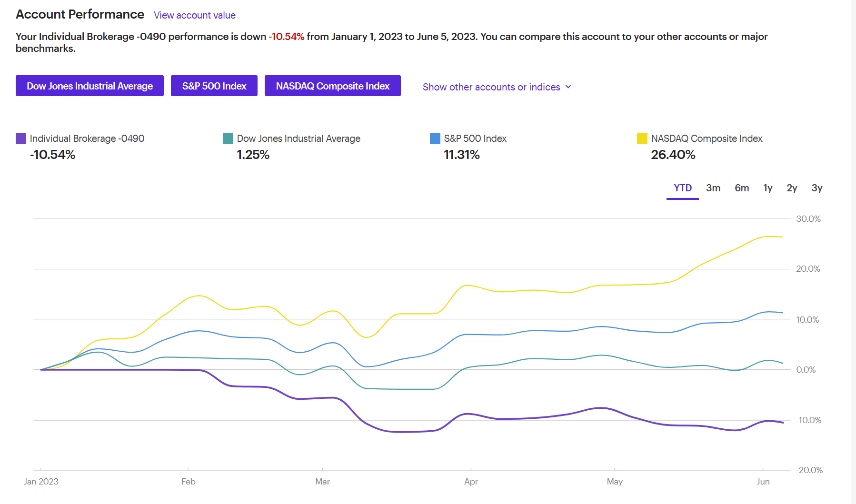Select the 2y performance view
Screen dimensions: 856x504
click(x=791, y=188)
